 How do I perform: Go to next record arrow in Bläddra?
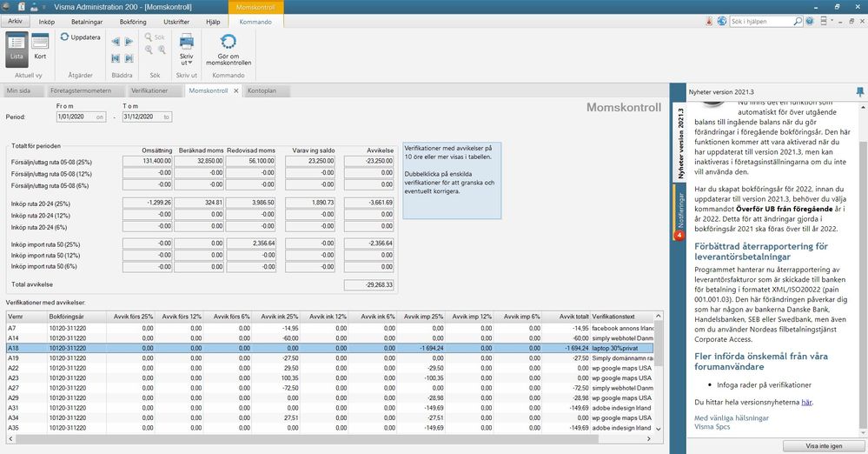(x=129, y=42)
